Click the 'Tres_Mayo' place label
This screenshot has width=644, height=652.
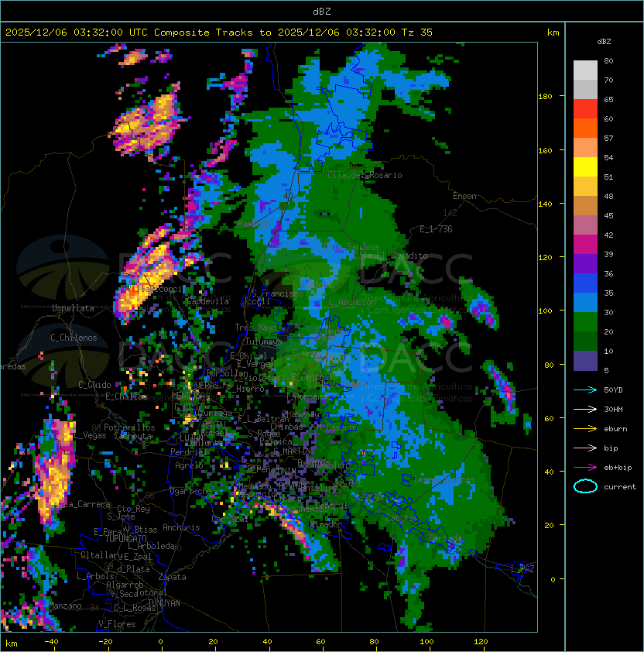(255, 328)
